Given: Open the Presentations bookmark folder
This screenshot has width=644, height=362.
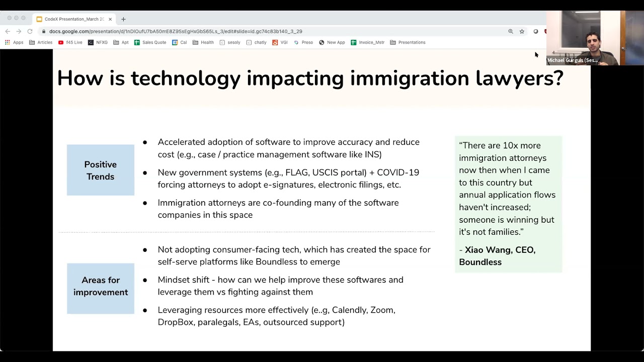Looking at the screenshot, I should click(x=408, y=42).
